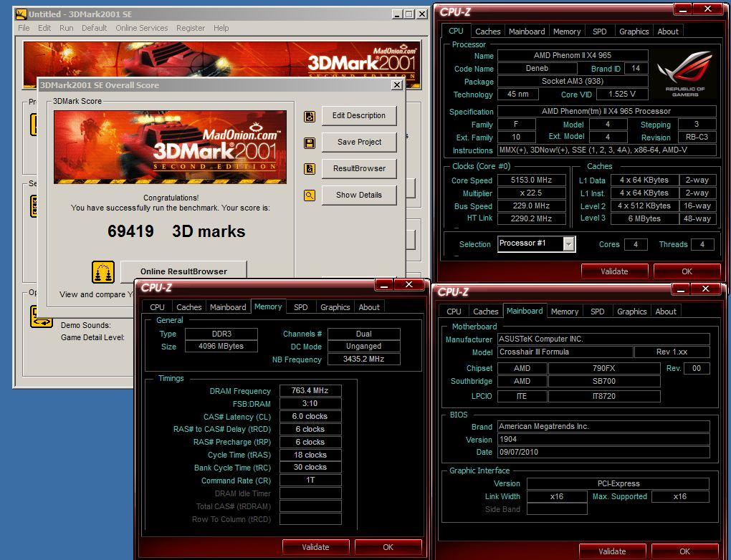
Task: Select About tab in Memory CPU-Z window
Action: (x=369, y=307)
